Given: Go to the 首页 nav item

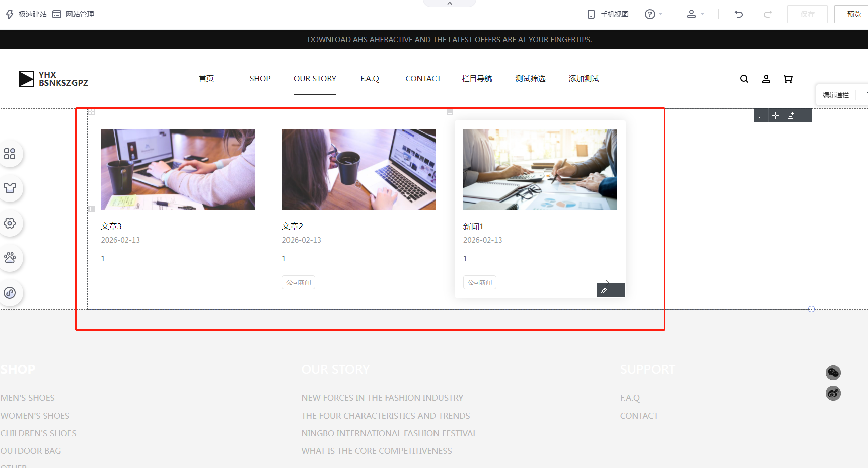Looking at the screenshot, I should 206,79.
